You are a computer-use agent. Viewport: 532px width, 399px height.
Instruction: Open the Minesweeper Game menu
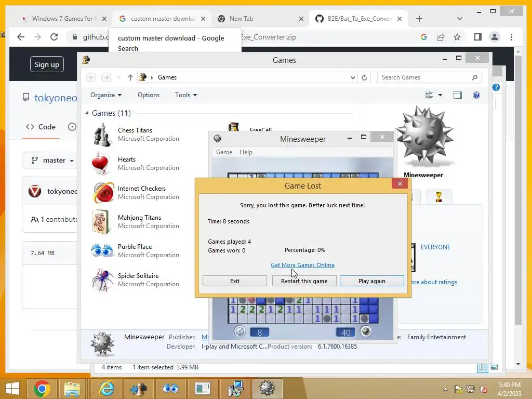224,152
